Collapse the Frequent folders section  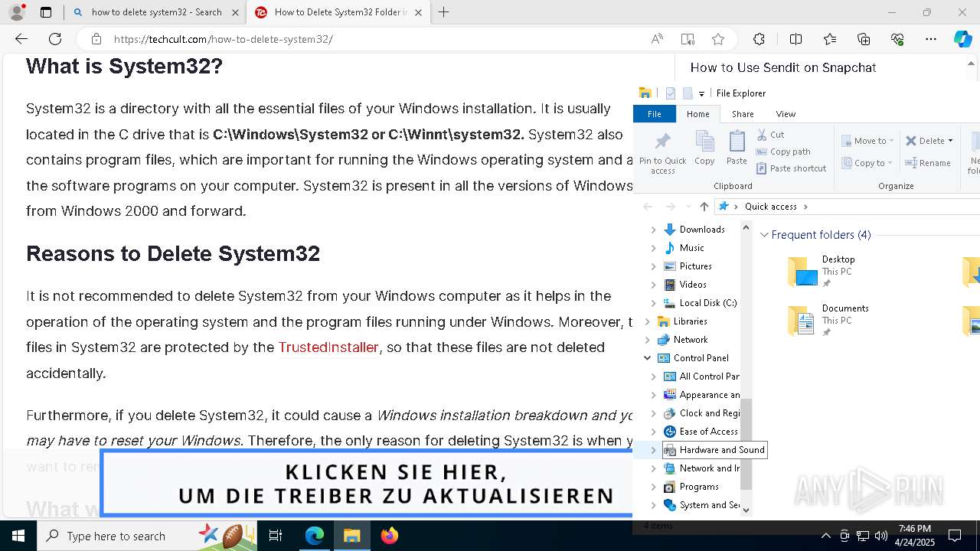coord(764,235)
